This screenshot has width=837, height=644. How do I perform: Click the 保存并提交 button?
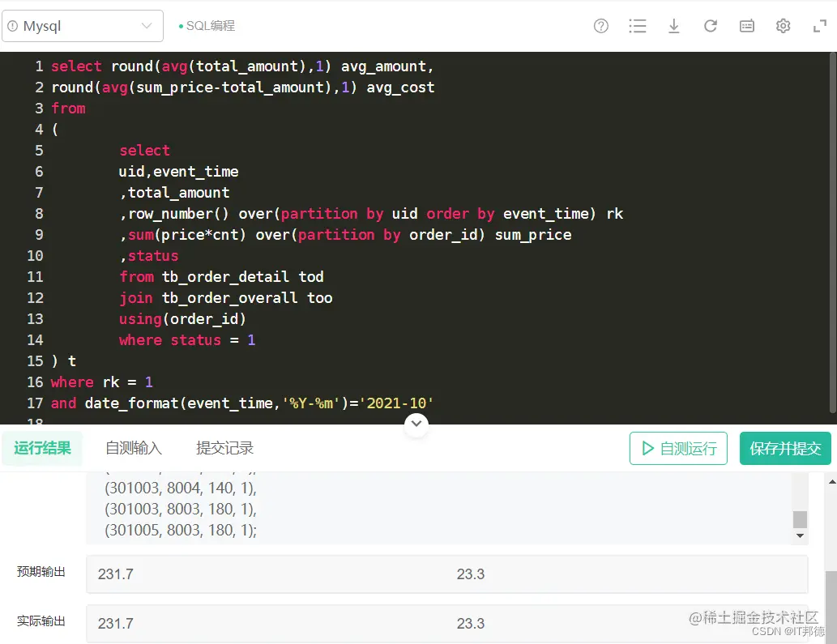785,448
